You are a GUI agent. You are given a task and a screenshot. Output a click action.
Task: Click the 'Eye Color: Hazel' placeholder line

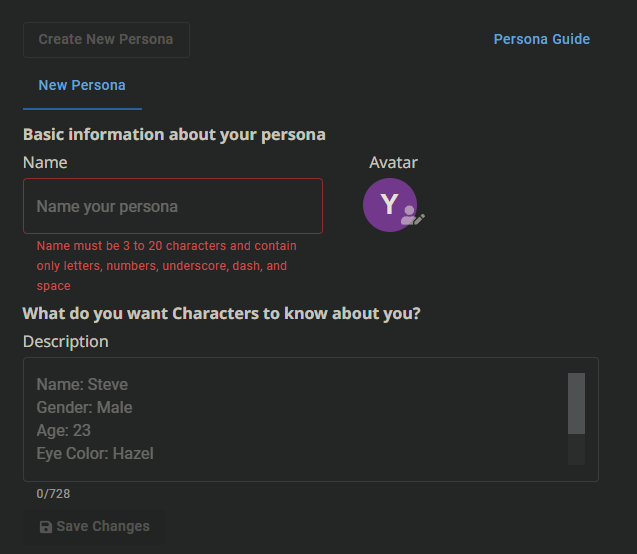[x=95, y=453]
